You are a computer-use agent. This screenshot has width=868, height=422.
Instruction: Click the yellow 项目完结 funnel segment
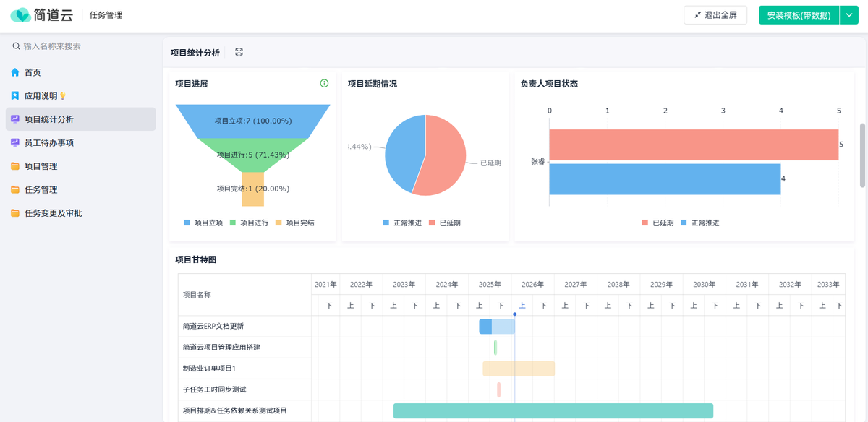coord(252,189)
